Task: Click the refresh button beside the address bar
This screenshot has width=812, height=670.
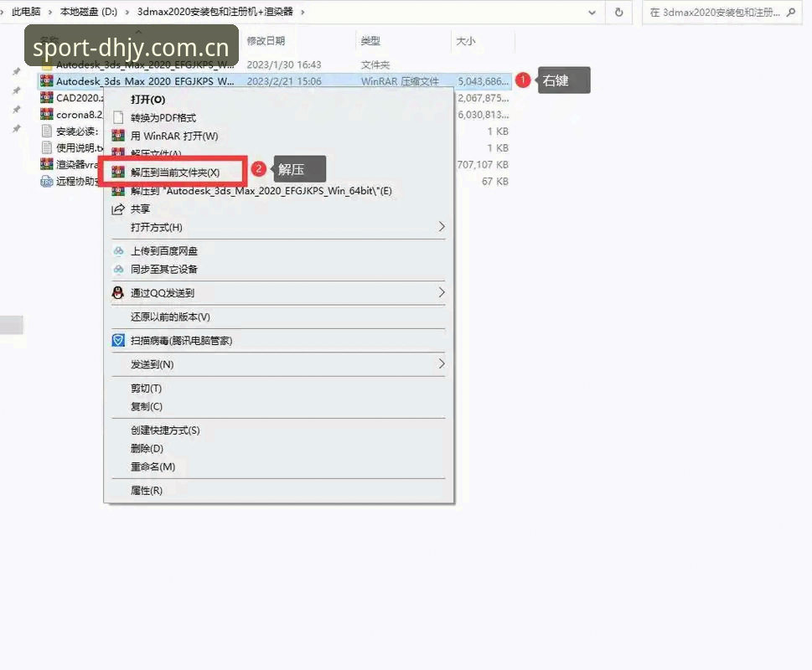Action: [x=618, y=12]
